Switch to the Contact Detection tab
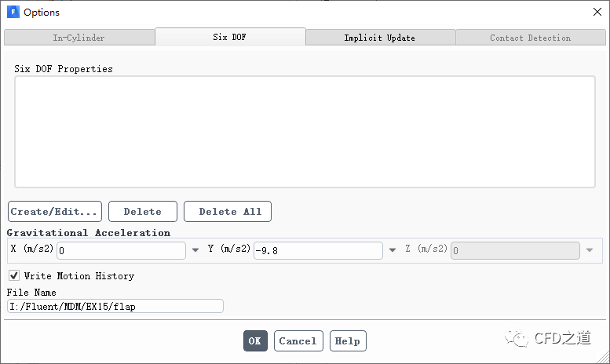The image size is (610, 364). 530,38
